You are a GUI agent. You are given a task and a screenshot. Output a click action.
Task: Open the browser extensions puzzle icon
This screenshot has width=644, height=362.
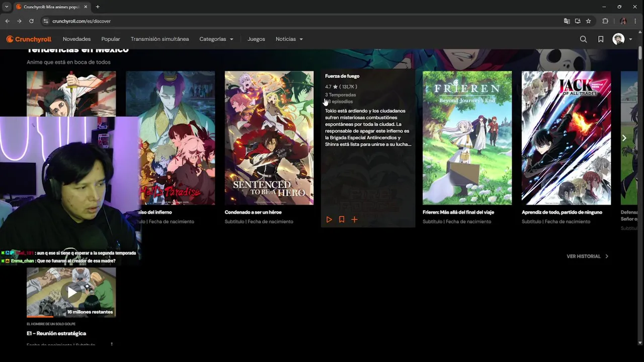click(605, 21)
